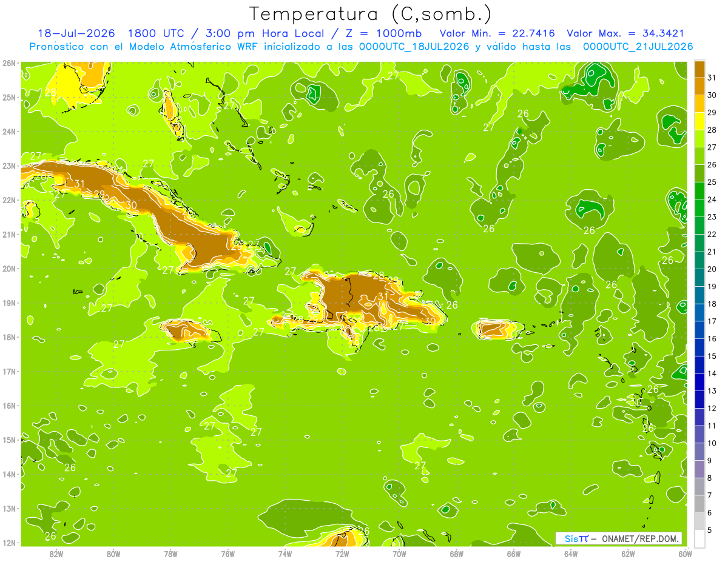Pick the green swatch between legend values 25 and 26
The height and width of the screenshot is (562, 728).
tap(699, 173)
